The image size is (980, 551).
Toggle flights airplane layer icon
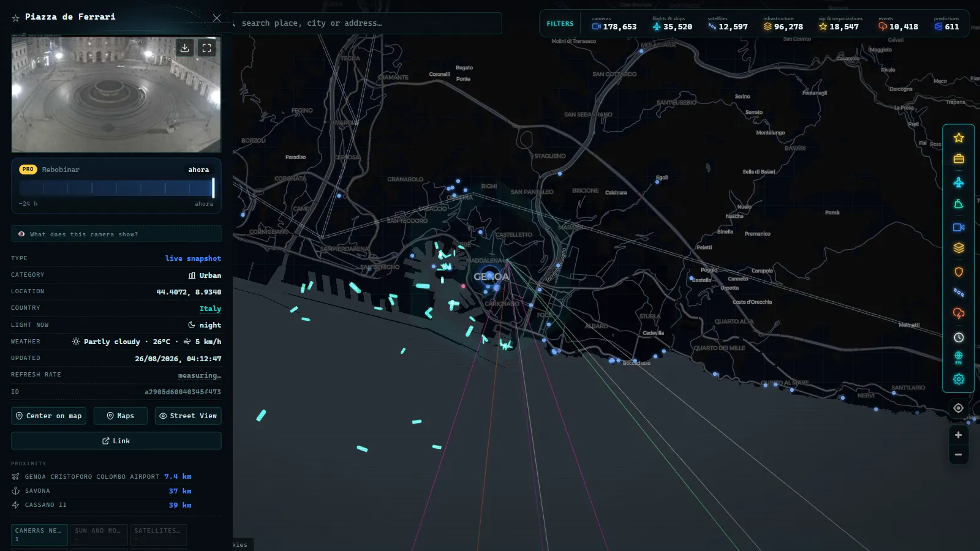(959, 182)
